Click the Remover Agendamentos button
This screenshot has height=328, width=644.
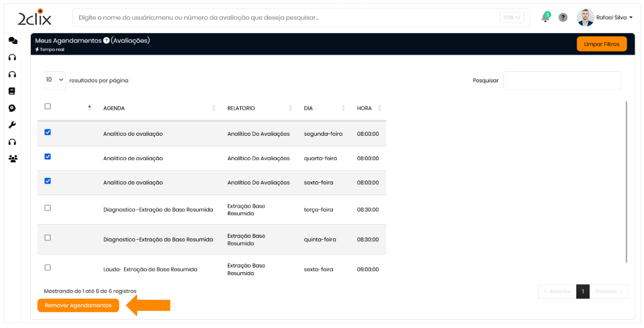point(78,305)
